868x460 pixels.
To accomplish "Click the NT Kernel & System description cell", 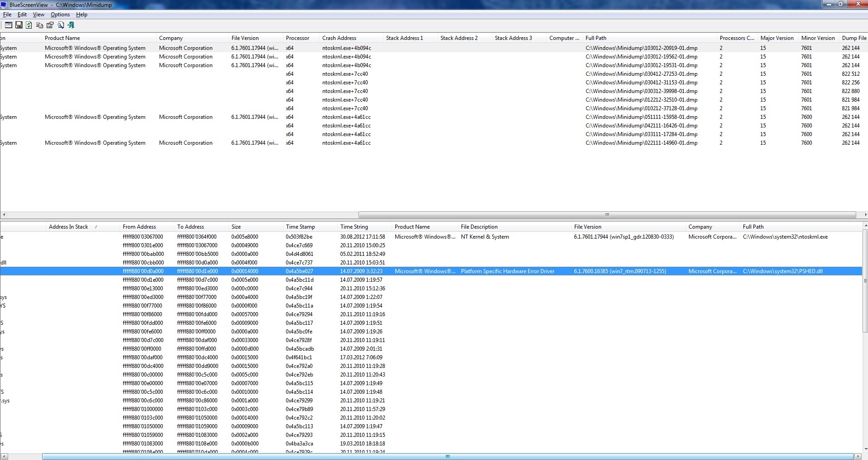I will (x=485, y=237).
